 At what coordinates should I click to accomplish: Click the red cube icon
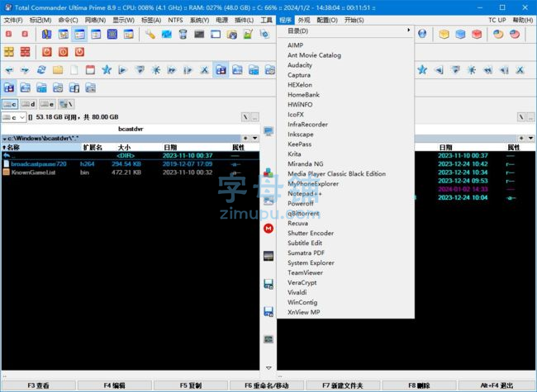[x=477, y=34]
